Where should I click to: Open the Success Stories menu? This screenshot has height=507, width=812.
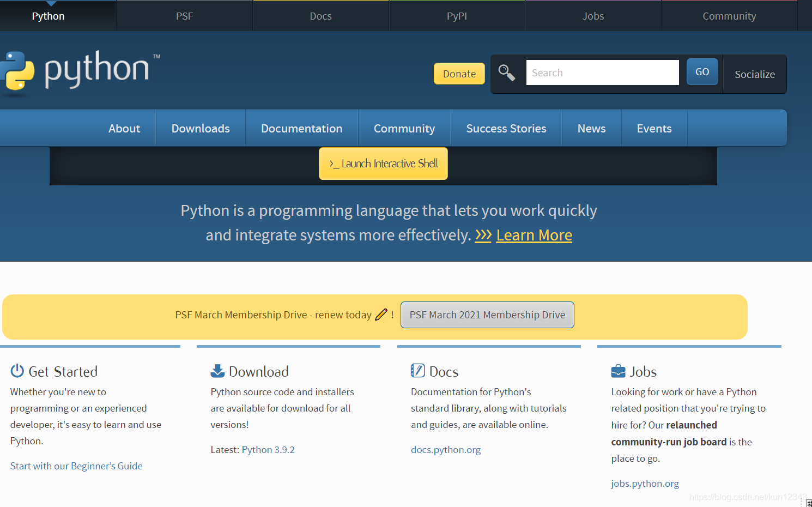tap(506, 128)
